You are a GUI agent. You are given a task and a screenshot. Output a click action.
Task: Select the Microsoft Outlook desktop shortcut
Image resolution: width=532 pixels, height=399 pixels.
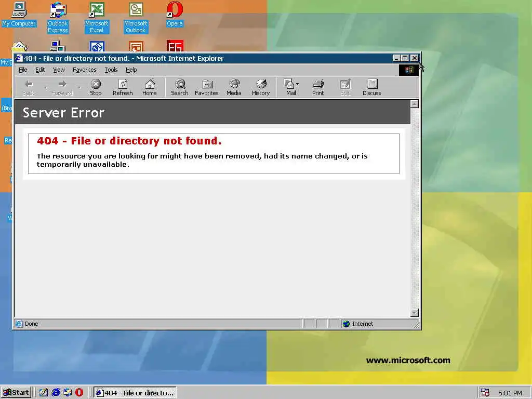136,18
